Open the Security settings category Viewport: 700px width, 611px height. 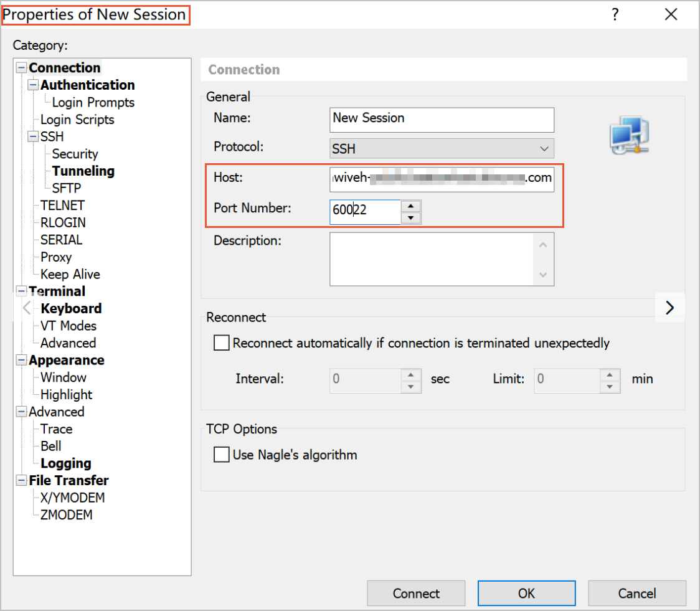[75, 154]
